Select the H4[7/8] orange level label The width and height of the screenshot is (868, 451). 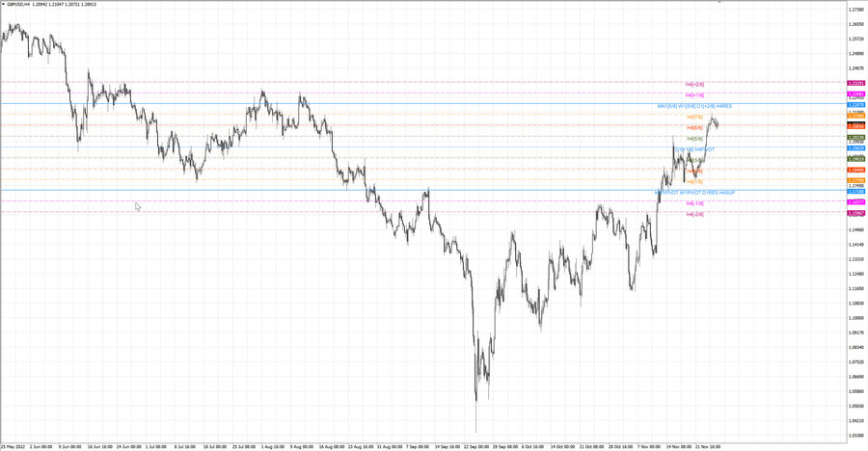[694, 118]
